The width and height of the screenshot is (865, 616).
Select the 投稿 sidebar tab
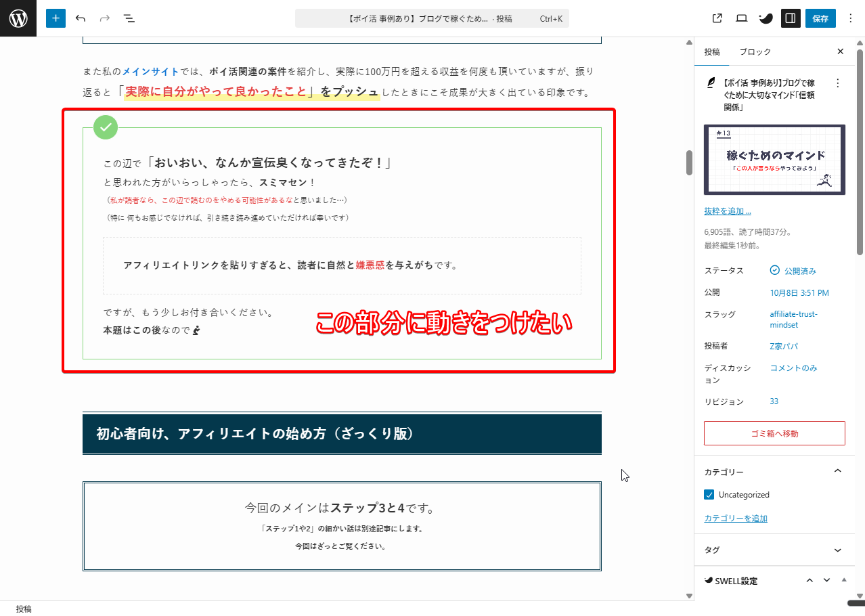coord(712,51)
